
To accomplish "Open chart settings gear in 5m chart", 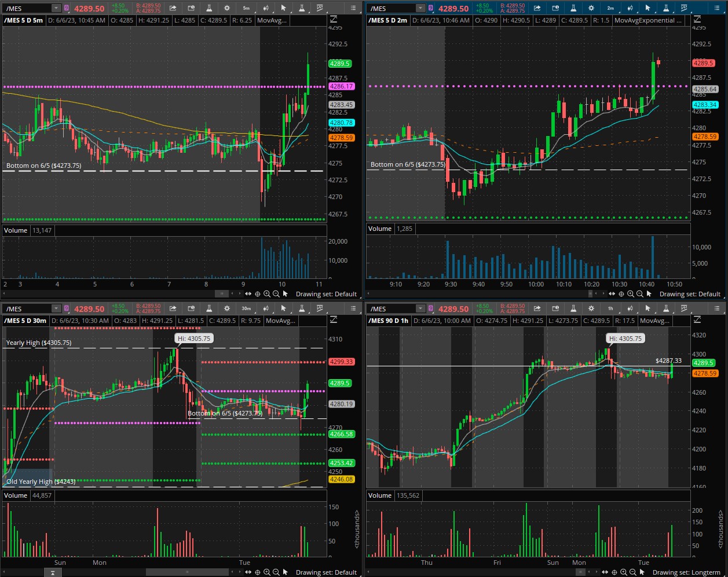I will point(228,8).
